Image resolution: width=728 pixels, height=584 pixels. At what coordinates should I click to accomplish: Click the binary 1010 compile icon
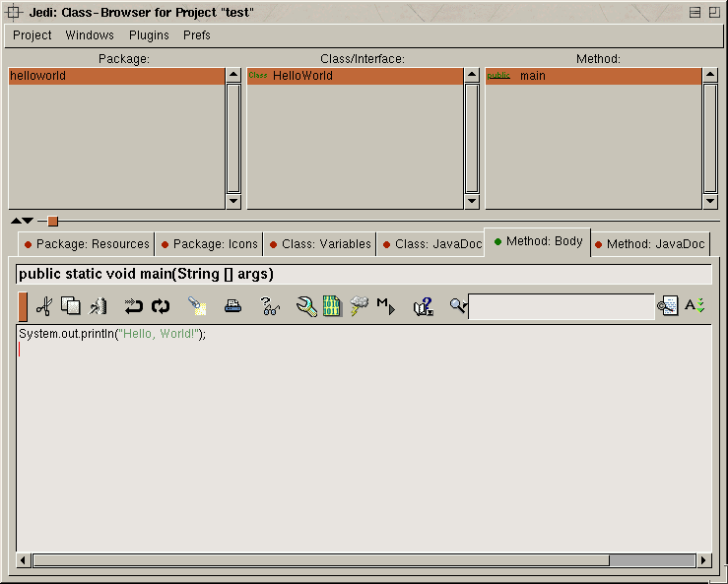pos(332,306)
